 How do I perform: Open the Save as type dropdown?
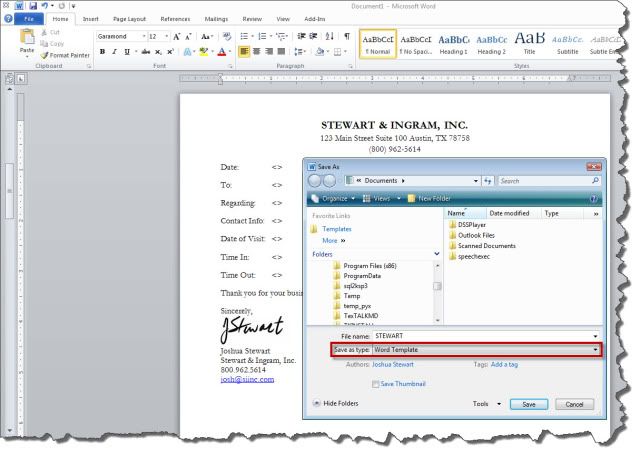tap(595, 350)
